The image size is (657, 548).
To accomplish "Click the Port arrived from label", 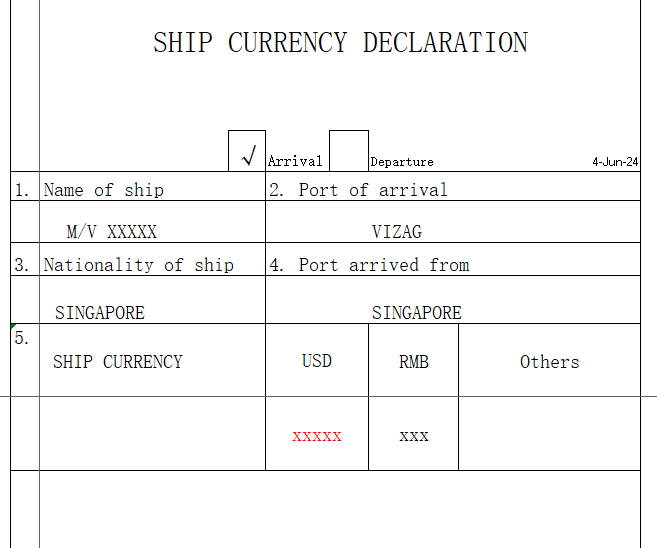I will click(x=384, y=265).
